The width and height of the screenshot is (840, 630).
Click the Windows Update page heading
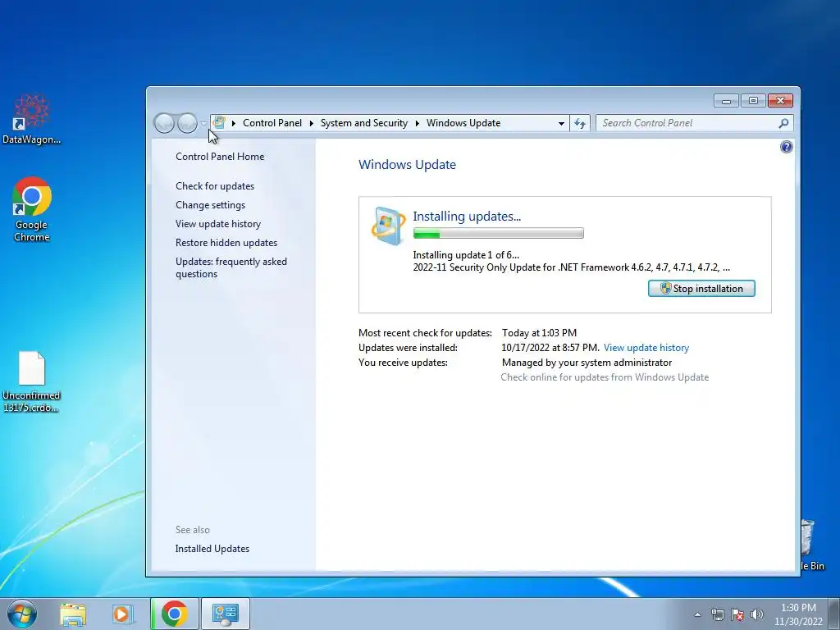tap(407, 164)
